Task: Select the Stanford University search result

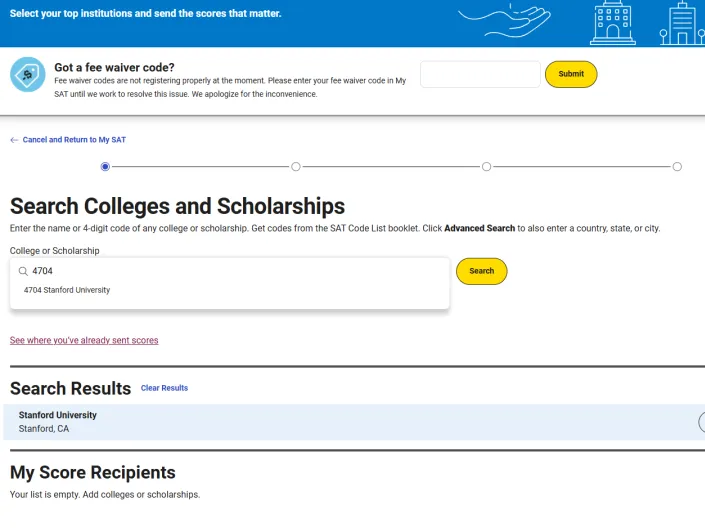Action: (x=58, y=415)
